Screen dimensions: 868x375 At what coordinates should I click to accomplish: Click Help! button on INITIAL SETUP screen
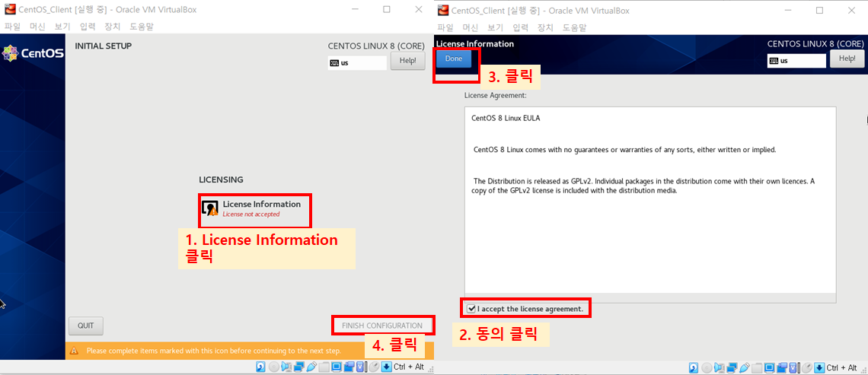408,60
